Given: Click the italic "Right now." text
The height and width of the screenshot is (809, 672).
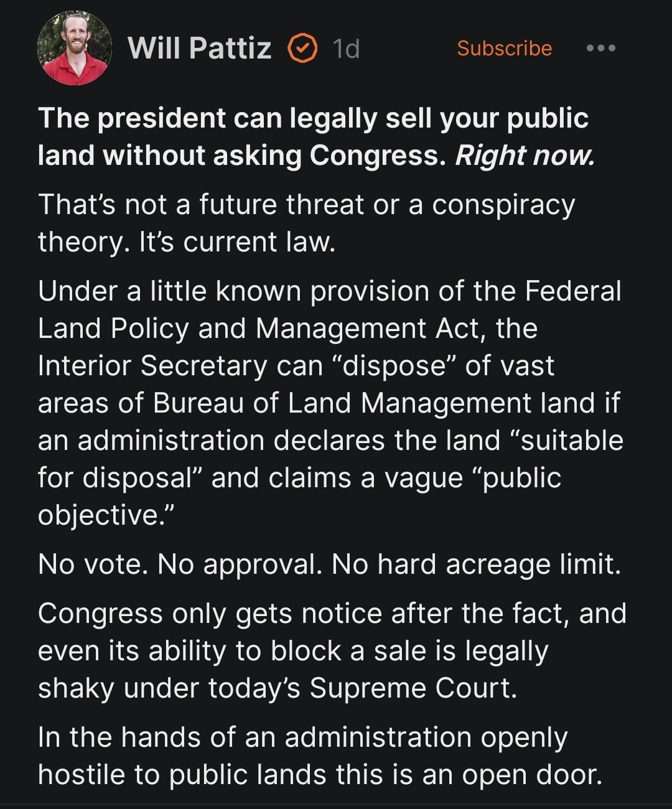Looking at the screenshot, I should coord(525,156).
